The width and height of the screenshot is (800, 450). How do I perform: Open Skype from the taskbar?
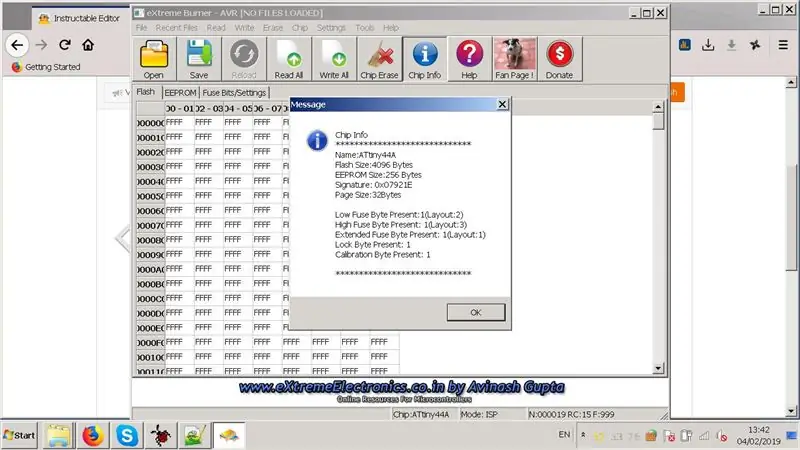point(127,435)
